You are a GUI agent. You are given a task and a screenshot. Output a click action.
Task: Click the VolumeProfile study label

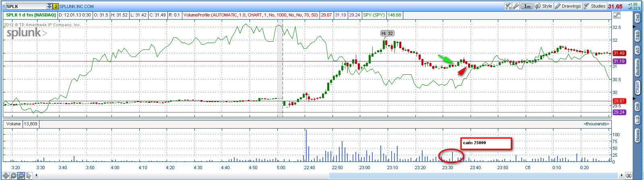coord(250,15)
